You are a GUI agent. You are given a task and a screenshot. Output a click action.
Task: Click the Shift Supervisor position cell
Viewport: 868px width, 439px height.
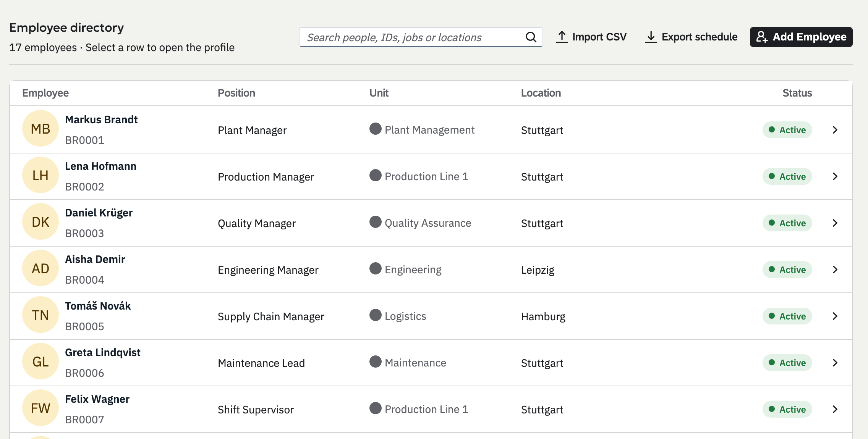pyautogui.click(x=256, y=410)
